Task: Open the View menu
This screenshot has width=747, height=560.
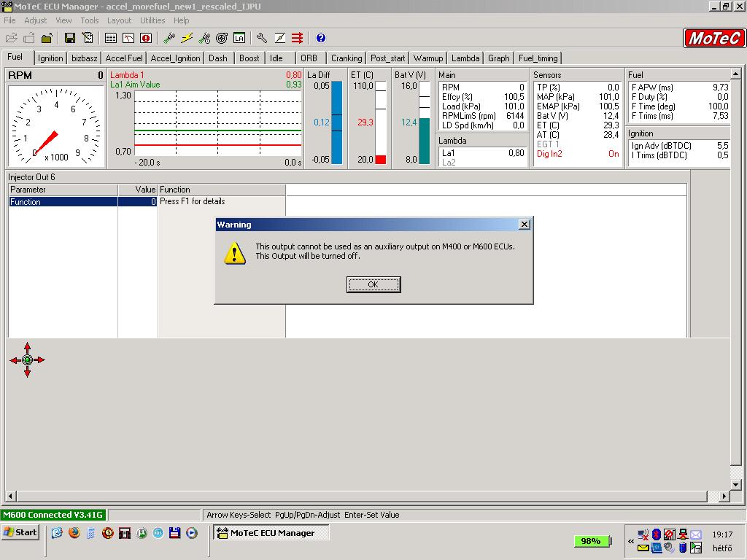Action: pyautogui.click(x=63, y=20)
